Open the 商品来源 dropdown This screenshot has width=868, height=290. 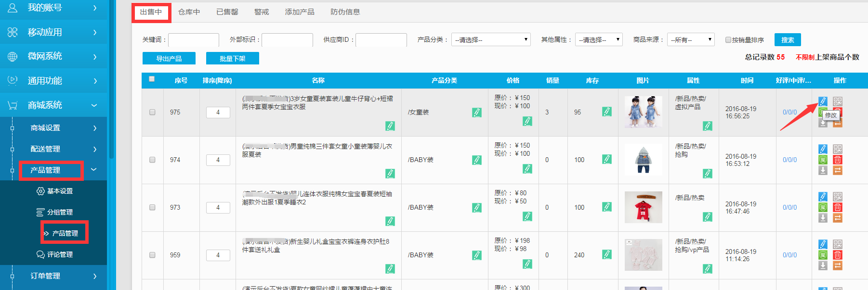tap(691, 40)
